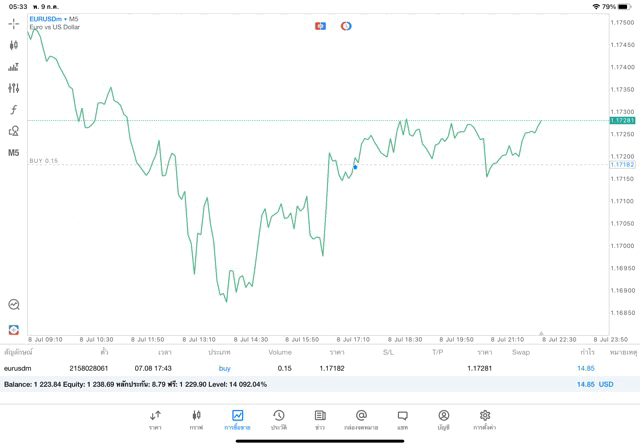640x447 pixels.
Task: Click the circular chart icon at lower left
Action: [14, 305]
